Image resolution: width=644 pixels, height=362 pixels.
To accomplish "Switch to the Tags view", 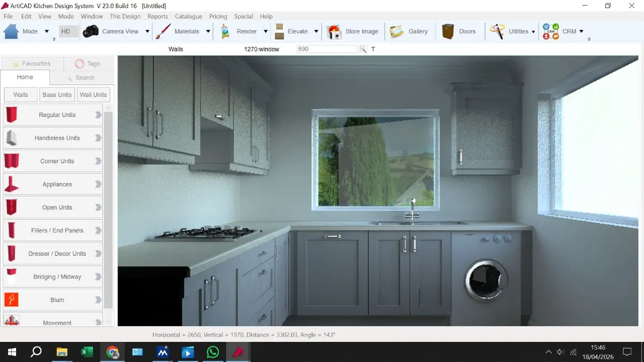I will (88, 63).
